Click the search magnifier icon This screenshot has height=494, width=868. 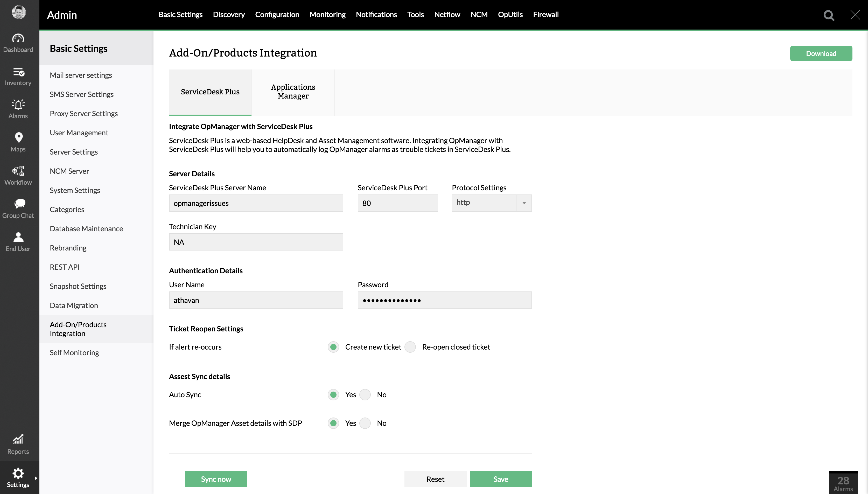(x=829, y=15)
